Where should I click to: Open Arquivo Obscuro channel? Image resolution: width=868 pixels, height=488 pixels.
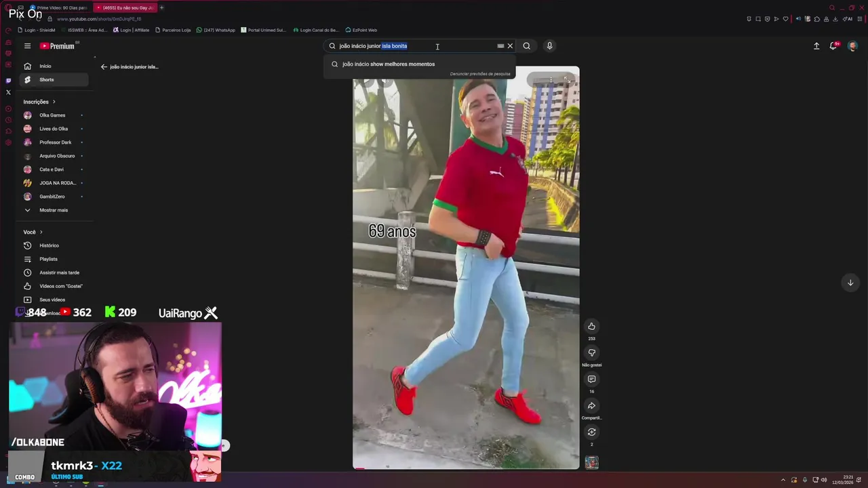click(53, 156)
